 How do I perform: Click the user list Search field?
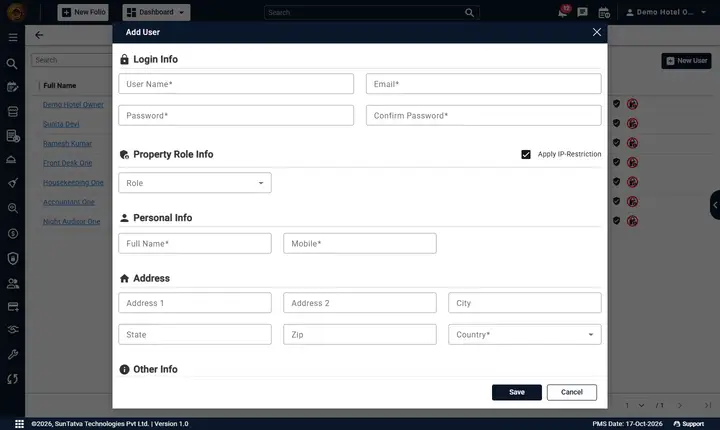(72, 60)
